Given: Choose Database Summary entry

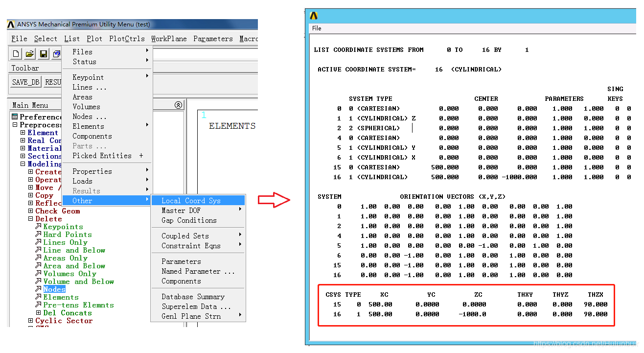Looking at the screenshot, I should pyautogui.click(x=198, y=297).
